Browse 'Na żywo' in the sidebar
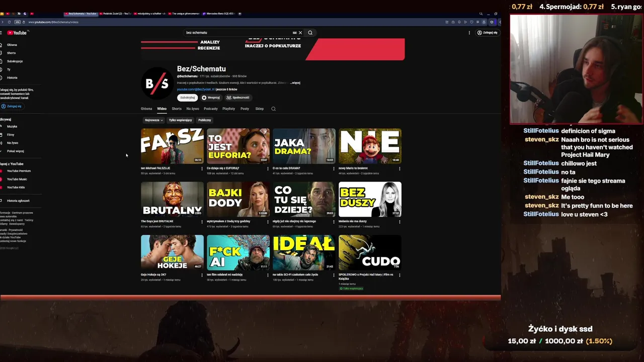This screenshot has width=644, height=362. tap(13, 143)
